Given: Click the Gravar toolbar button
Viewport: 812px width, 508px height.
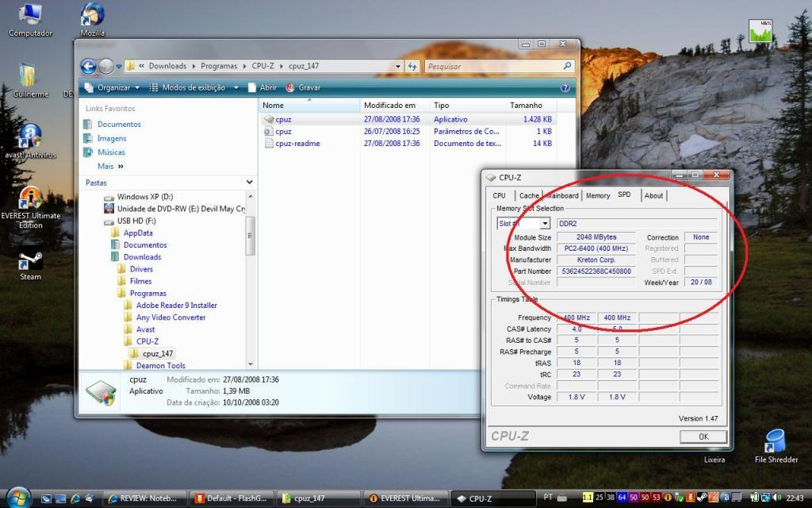Looking at the screenshot, I should tap(304, 87).
